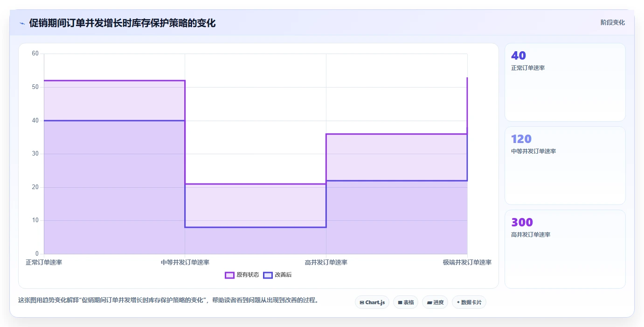
Task: Open the 中等并发订单速率 card showing 120
Action: [x=565, y=165]
